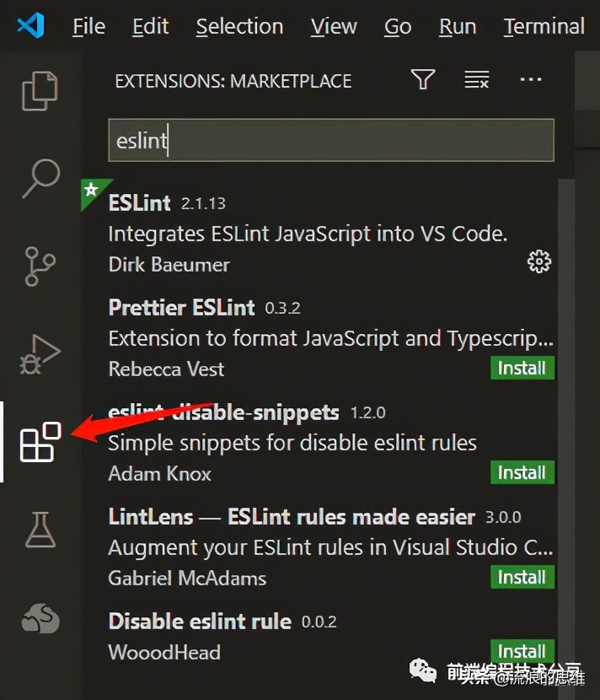The height and width of the screenshot is (700, 600).
Task: Click the VS Code logo icon
Action: [31, 25]
